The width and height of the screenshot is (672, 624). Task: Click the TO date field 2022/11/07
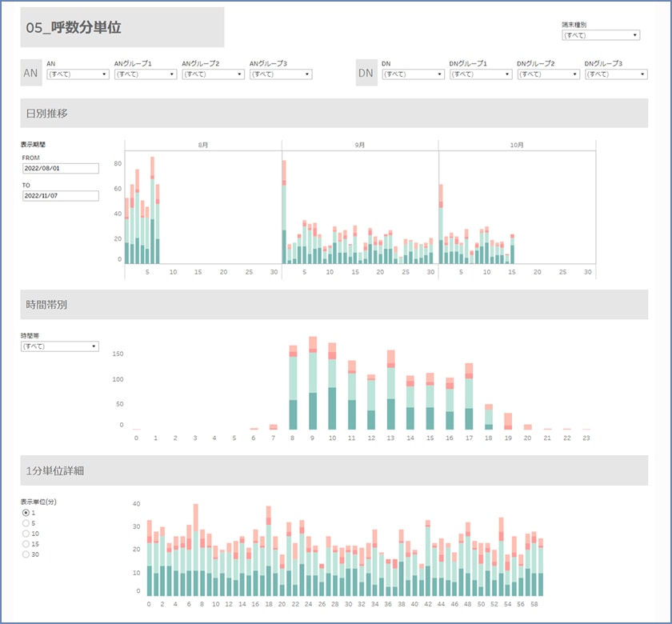click(61, 196)
